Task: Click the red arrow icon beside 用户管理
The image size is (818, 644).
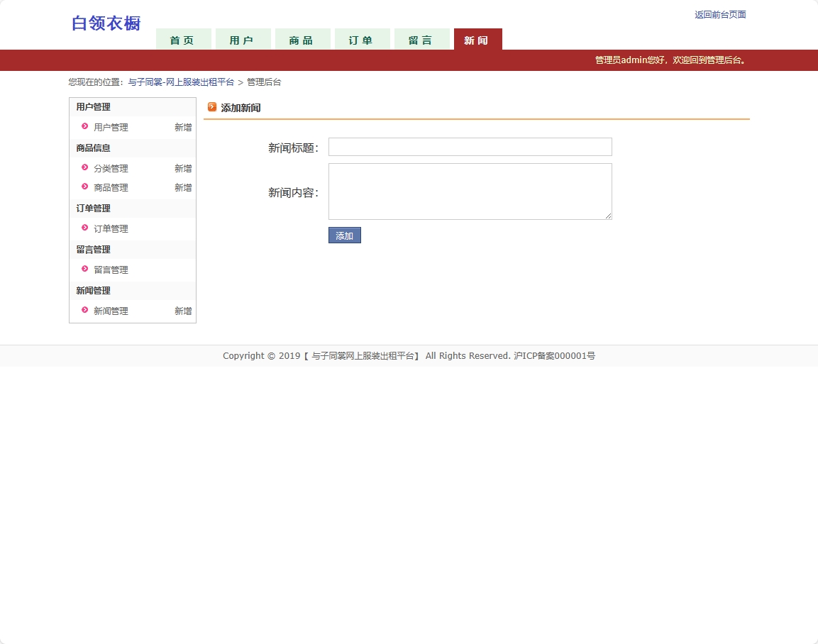Action: tap(84, 127)
